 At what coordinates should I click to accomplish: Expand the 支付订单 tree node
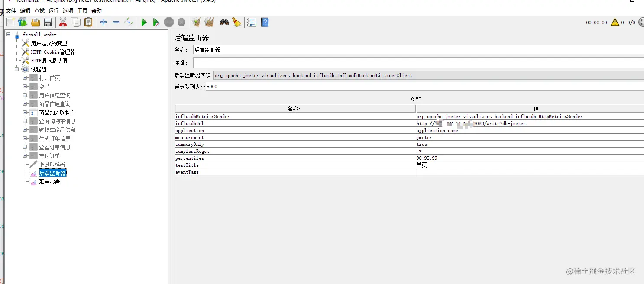pos(25,156)
